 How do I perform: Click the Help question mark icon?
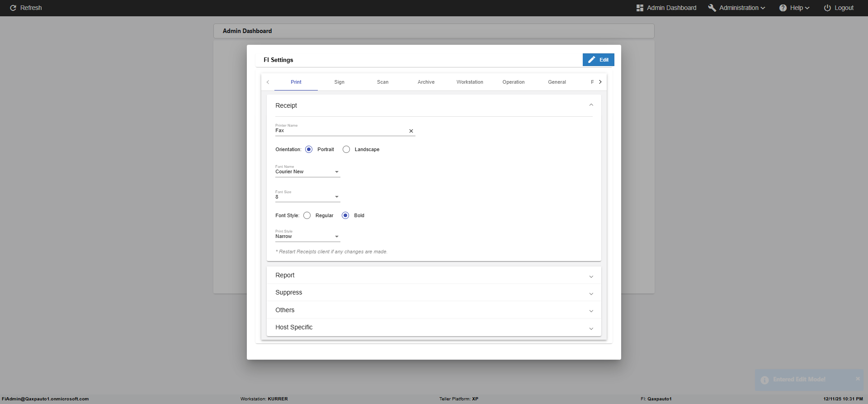(x=783, y=8)
